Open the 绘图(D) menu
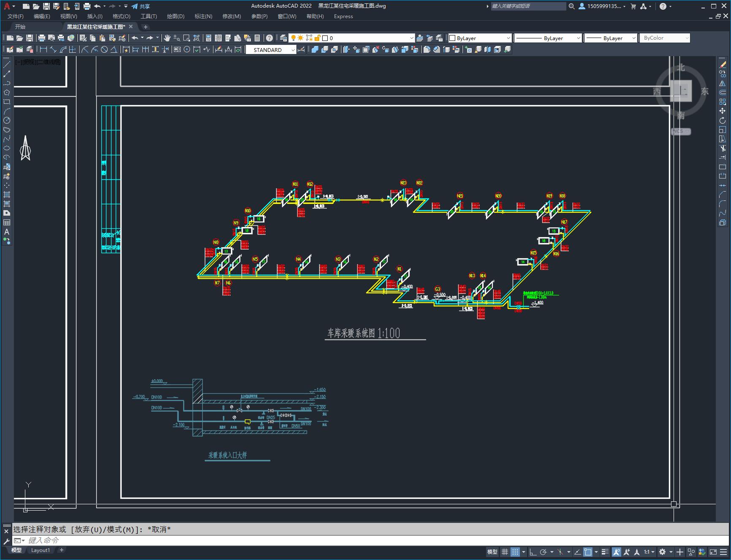The height and width of the screenshot is (560, 731). point(176,16)
